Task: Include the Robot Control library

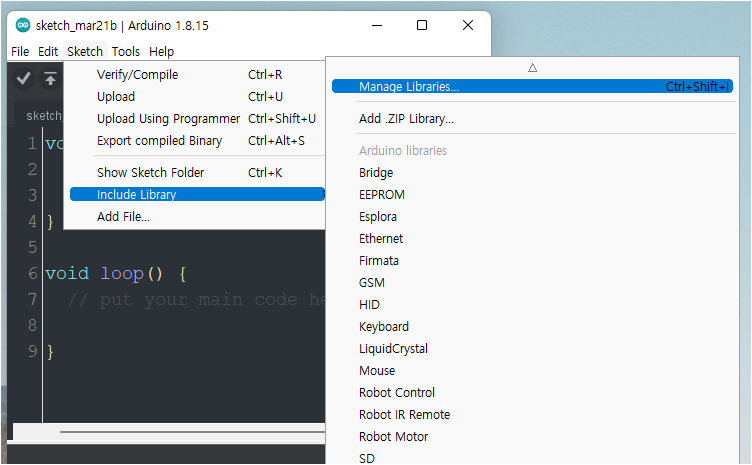Action: (532, 393)
